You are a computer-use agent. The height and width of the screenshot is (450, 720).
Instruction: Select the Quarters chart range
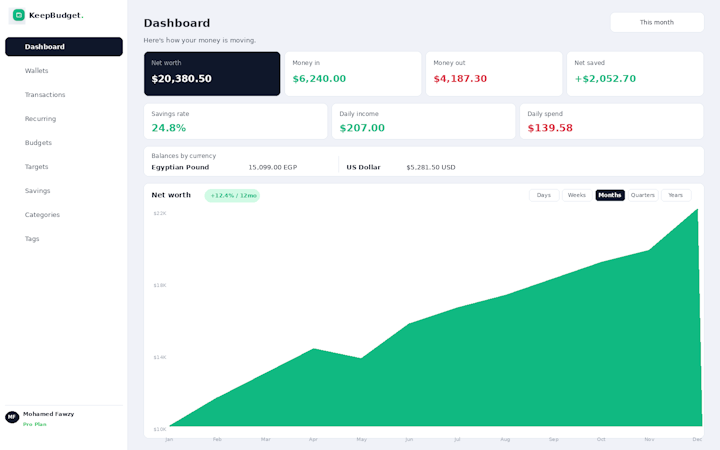coord(642,195)
